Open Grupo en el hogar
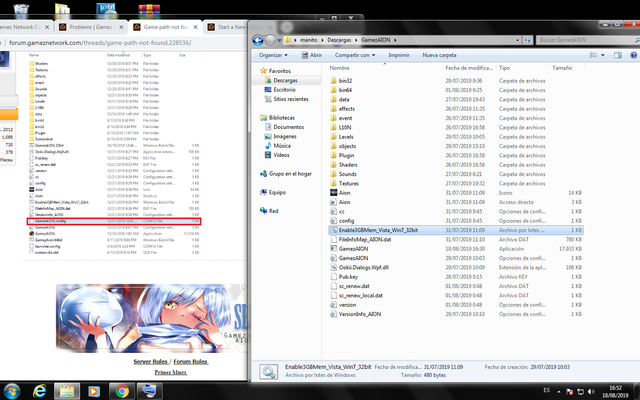Image resolution: width=640 pixels, height=400 pixels. 290,174
